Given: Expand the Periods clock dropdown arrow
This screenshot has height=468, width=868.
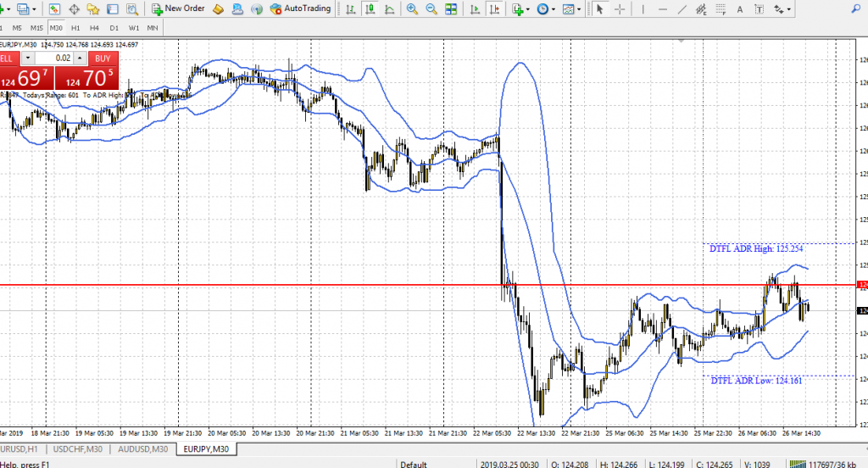Looking at the screenshot, I should 553,8.
